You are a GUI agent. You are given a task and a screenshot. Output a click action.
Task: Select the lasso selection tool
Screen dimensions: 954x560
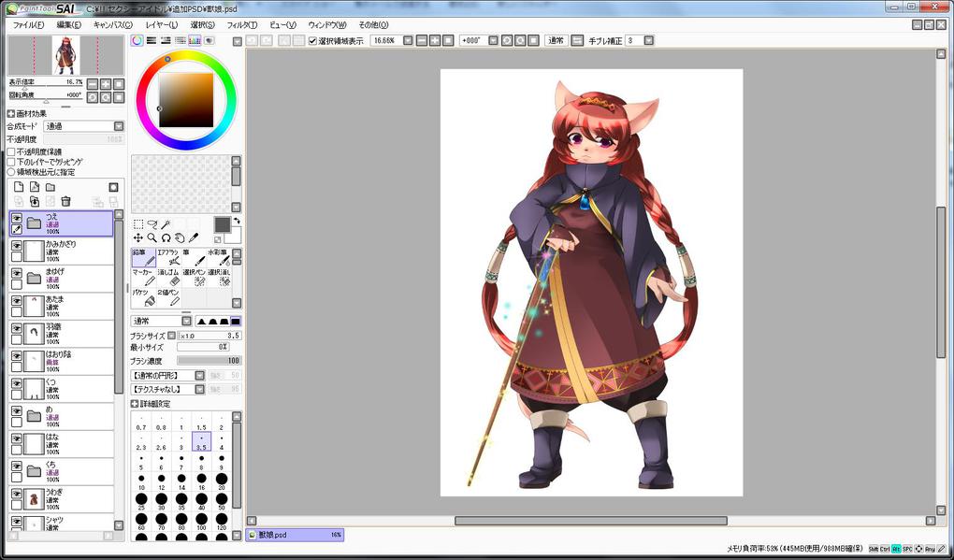[152, 224]
